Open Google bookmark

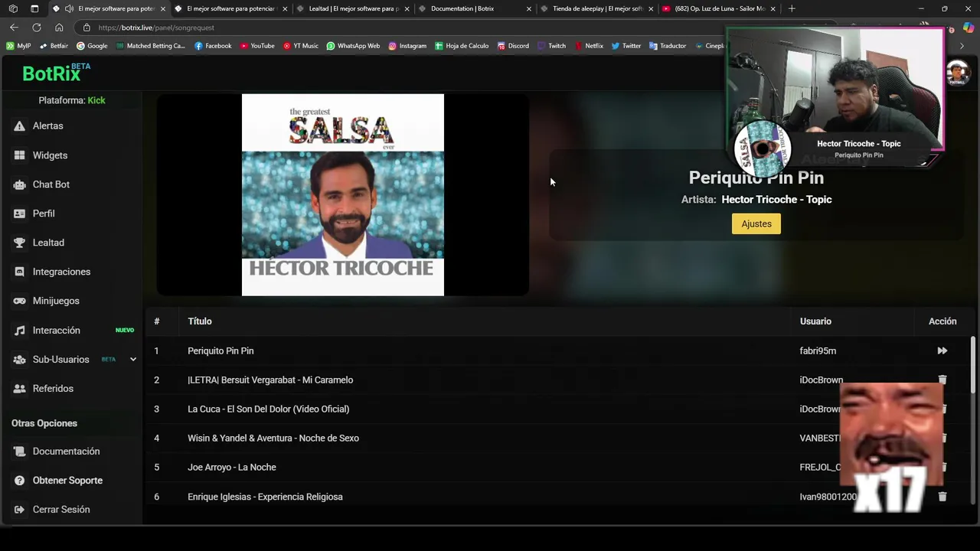[92, 46]
